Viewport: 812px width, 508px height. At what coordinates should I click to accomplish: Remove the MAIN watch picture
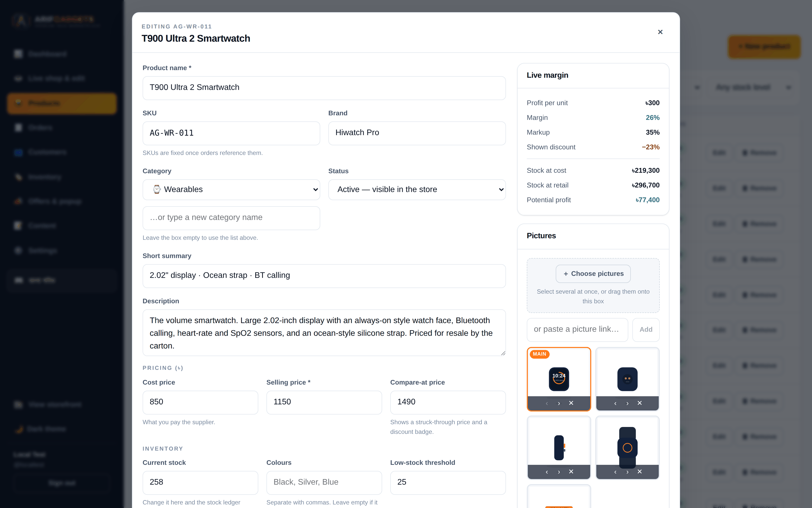(x=571, y=403)
